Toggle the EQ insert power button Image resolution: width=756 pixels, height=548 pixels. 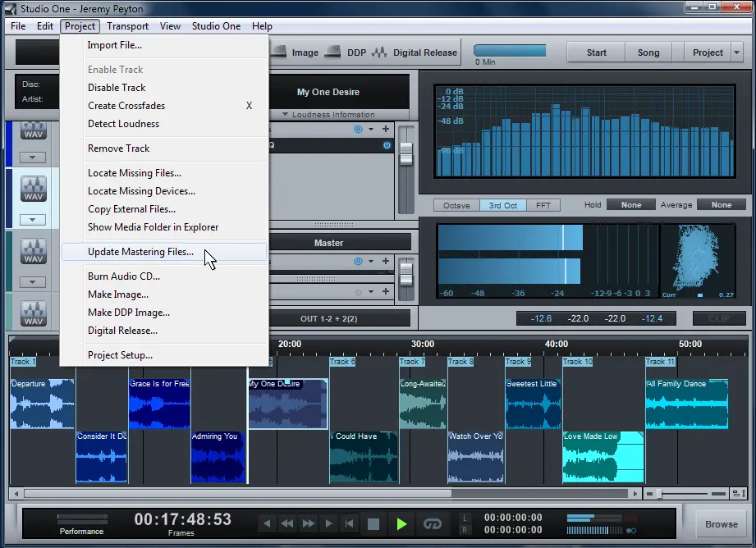(387, 145)
